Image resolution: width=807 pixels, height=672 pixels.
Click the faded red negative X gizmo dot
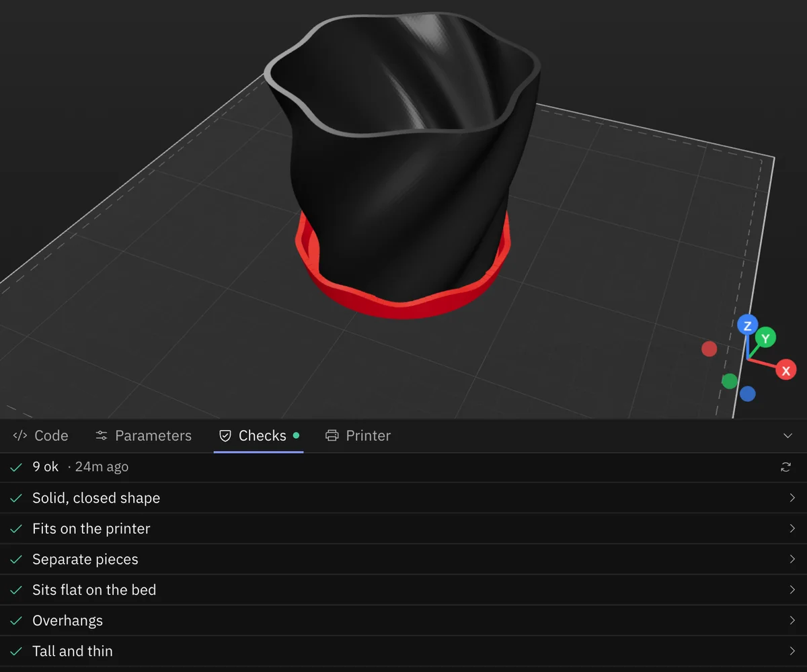click(x=709, y=349)
